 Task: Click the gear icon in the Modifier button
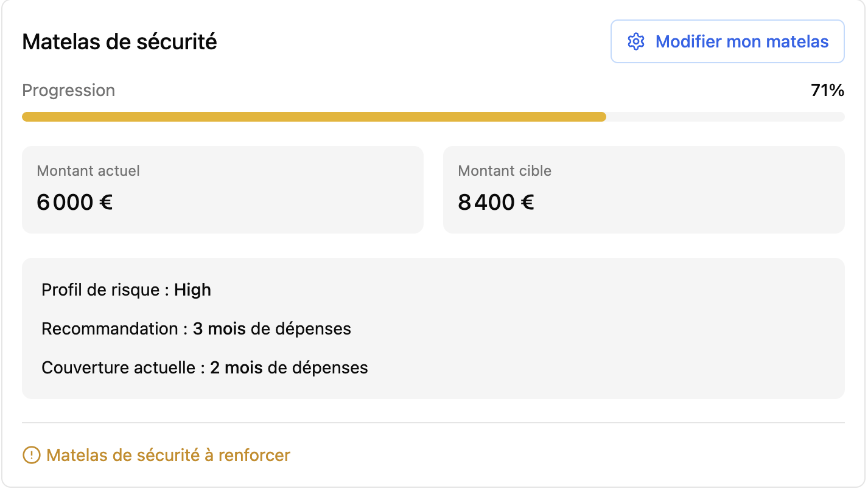(636, 42)
